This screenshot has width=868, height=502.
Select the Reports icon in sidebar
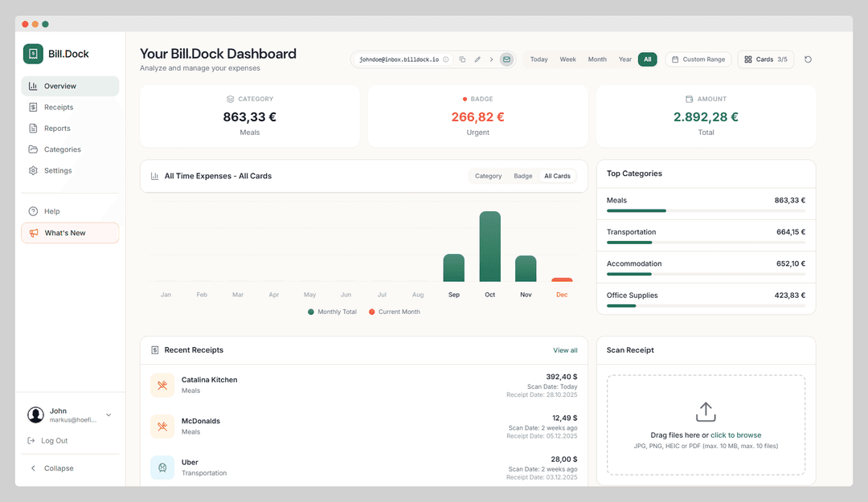[x=32, y=128]
